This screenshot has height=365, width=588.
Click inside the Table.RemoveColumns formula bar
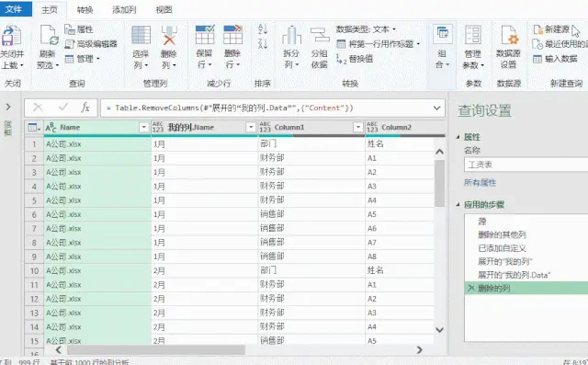click(265, 108)
